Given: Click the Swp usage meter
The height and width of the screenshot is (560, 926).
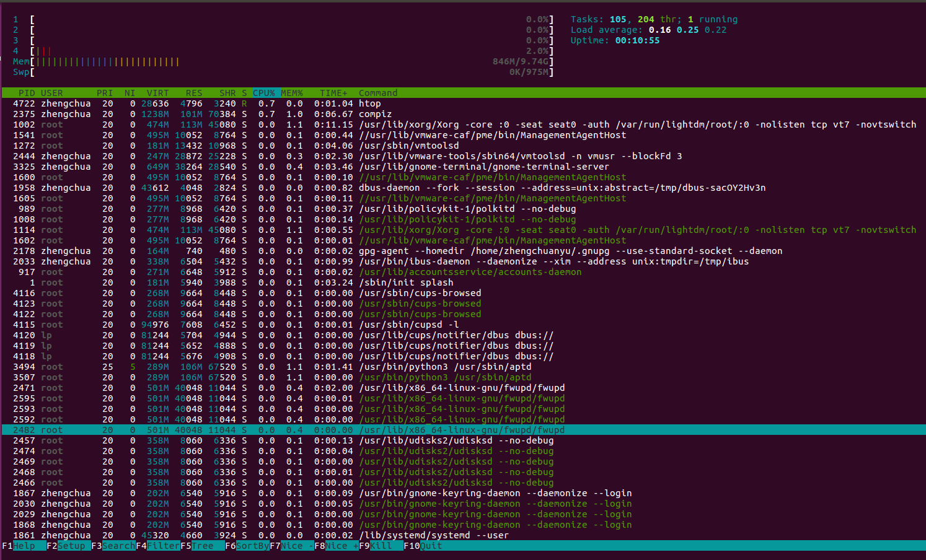Looking at the screenshot, I should [x=283, y=72].
